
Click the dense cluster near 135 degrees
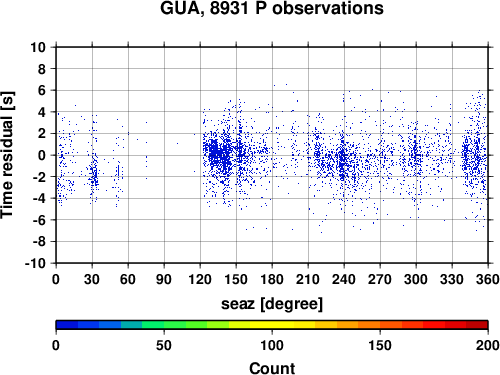[218, 155]
